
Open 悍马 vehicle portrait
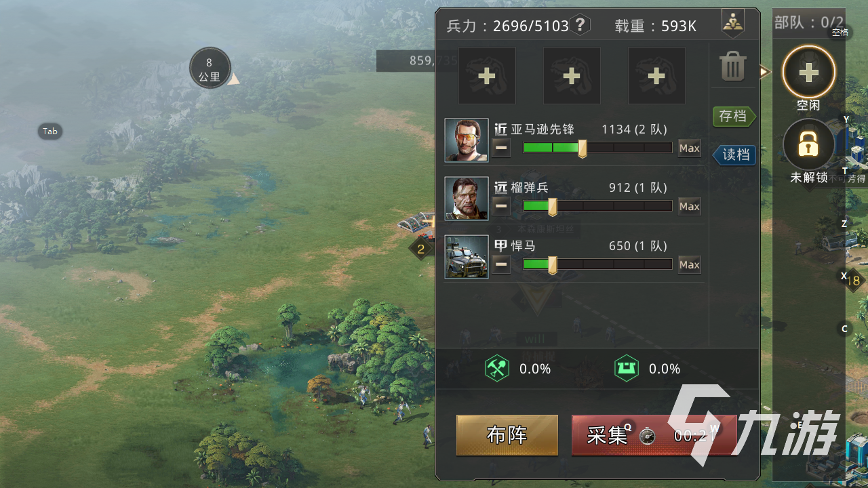click(x=467, y=257)
